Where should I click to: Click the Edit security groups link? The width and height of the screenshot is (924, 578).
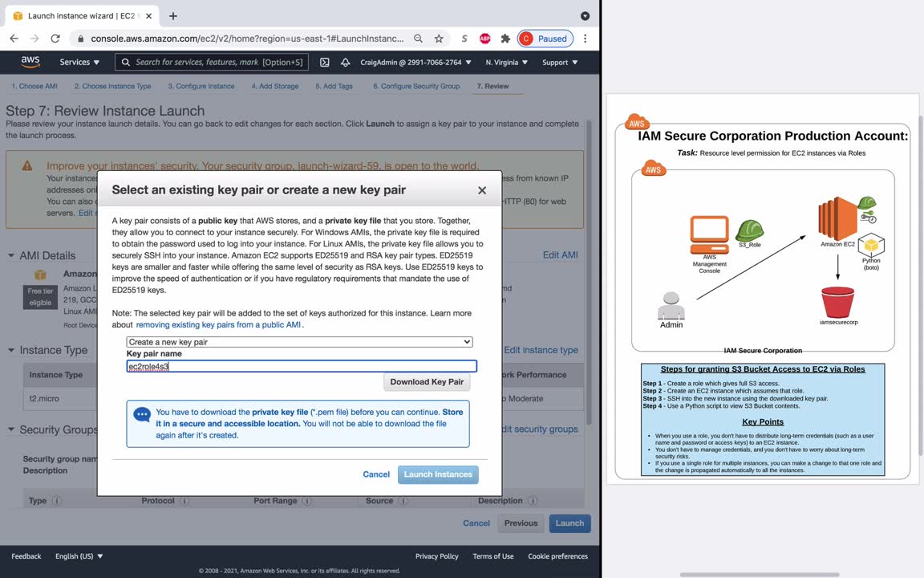coord(540,429)
